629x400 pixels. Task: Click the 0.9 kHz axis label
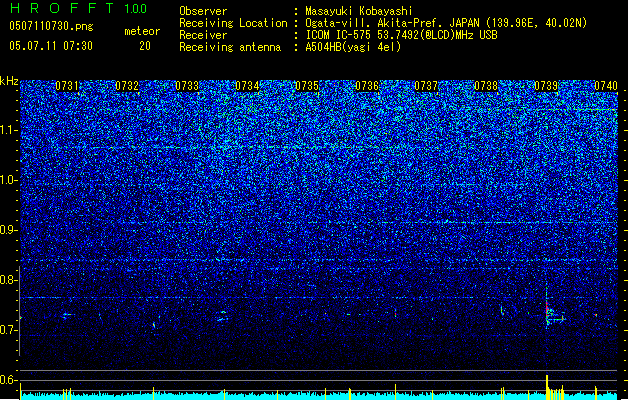9,230
